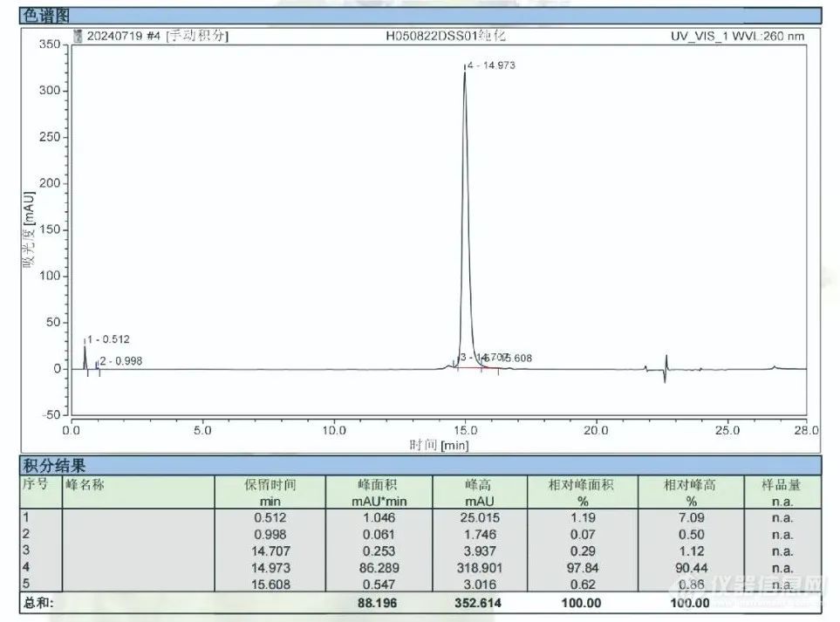Select the peak area cell 86.289
840x622 pixels.
[x=377, y=568]
